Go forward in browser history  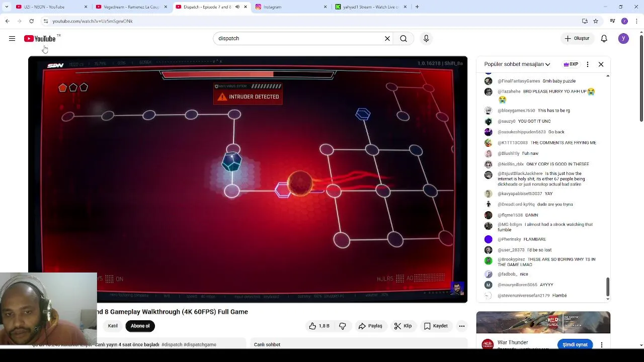[x=19, y=21]
